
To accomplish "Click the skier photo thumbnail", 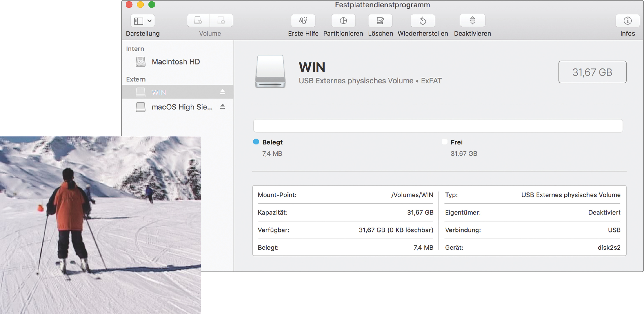I will pos(100,225).
